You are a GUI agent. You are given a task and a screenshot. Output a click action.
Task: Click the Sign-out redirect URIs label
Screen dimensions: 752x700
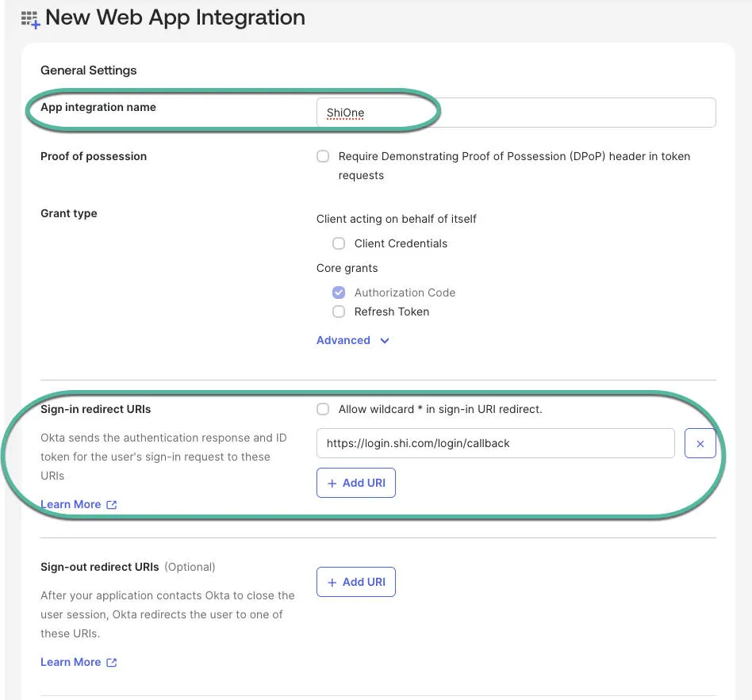[x=100, y=567]
